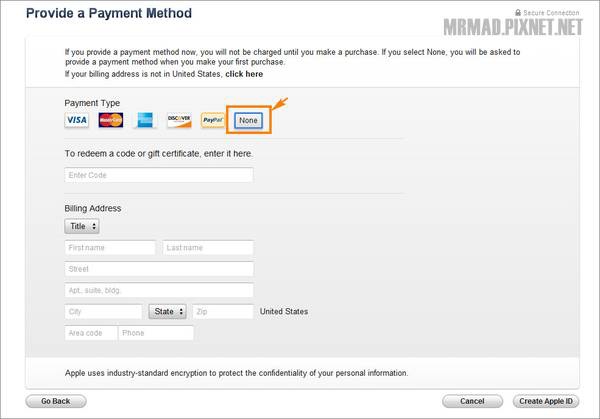This screenshot has width=600, height=419.
Task: Click the First name field
Action: [110, 247]
